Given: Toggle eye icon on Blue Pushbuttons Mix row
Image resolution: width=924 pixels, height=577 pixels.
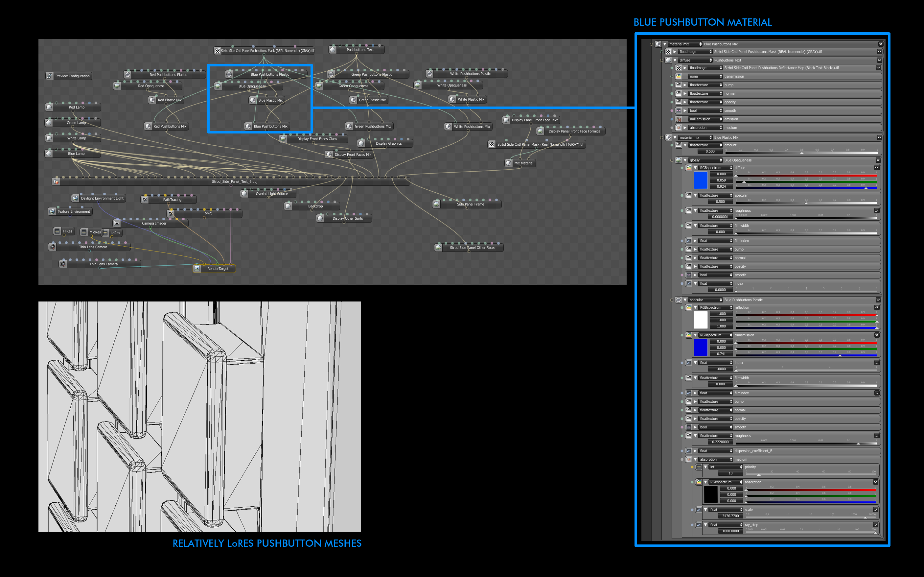Looking at the screenshot, I should point(881,44).
